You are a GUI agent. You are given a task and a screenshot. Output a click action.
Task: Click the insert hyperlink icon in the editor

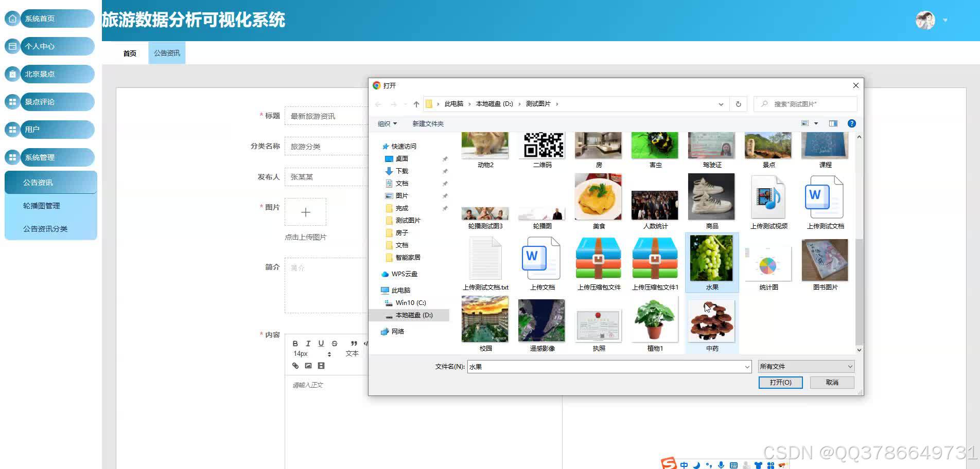tap(295, 366)
